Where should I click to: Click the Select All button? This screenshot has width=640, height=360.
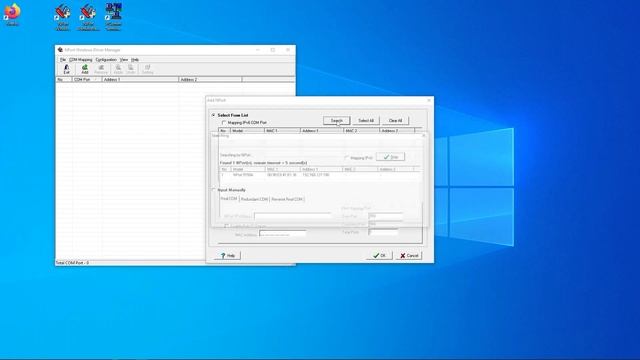[366, 120]
